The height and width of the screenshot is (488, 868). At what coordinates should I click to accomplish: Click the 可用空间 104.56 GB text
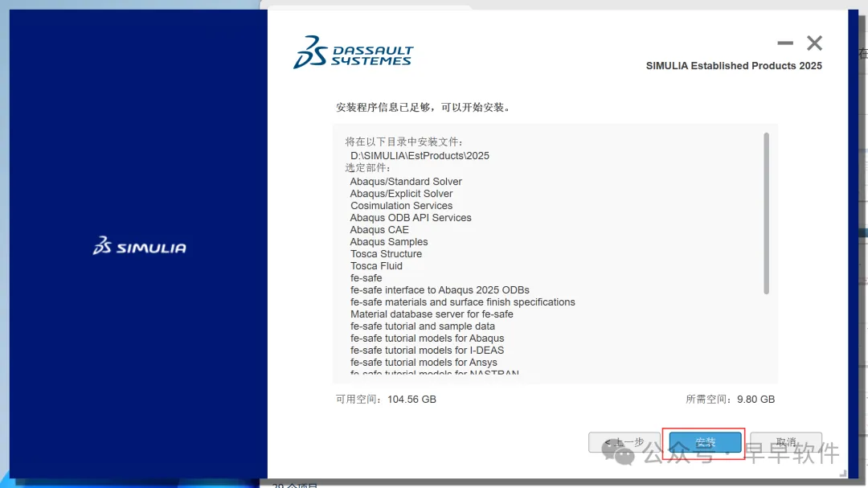click(x=386, y=400)
